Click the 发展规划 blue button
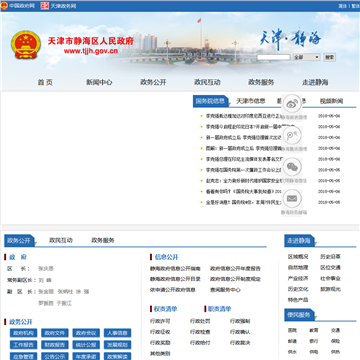Image resolution: width=360 pixels, height=360 pixels. (x=117, y=345)
